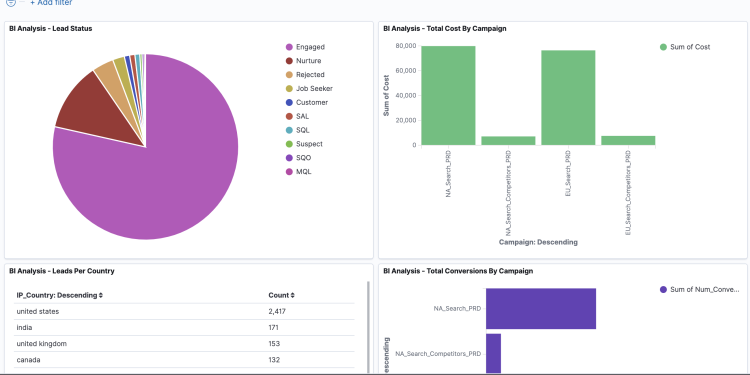Toggle the Job Seeker legend entry
Screen dimensions: 750x375
click(309, 88)
